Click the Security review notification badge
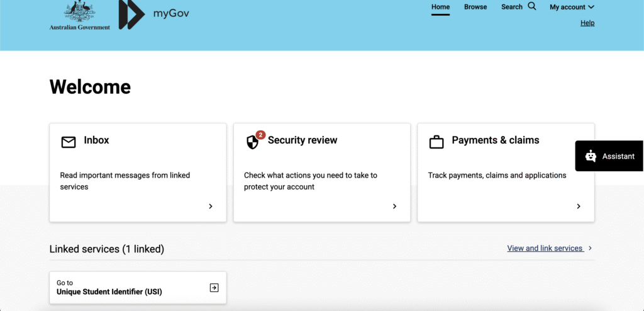The image size is (644, 311). pyautogui.click(x=260, y=135)
